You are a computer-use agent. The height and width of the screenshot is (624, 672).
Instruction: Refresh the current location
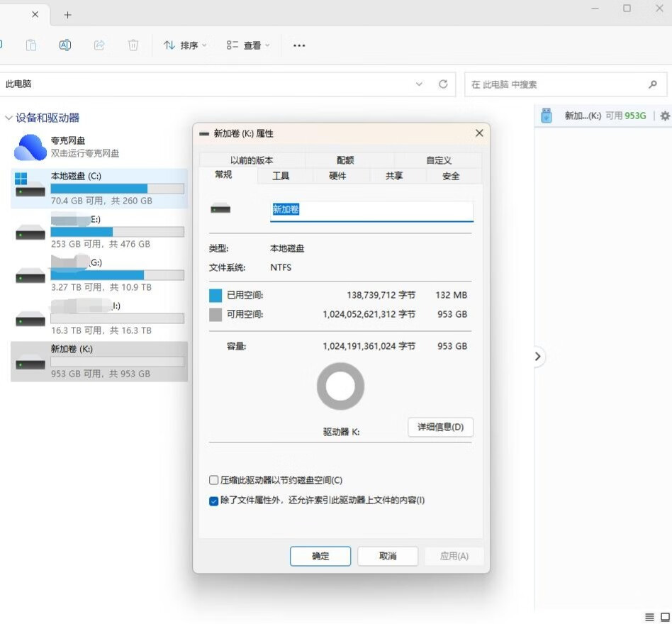[443, 84]
